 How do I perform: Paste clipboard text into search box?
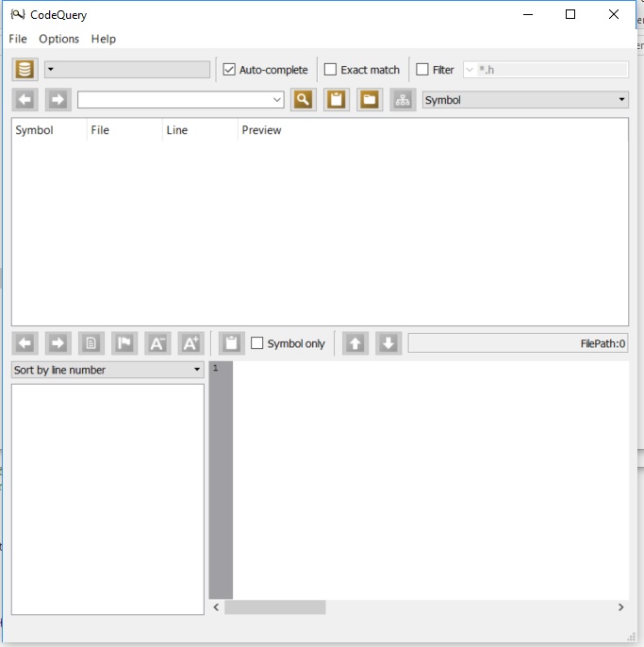(336, 100)
